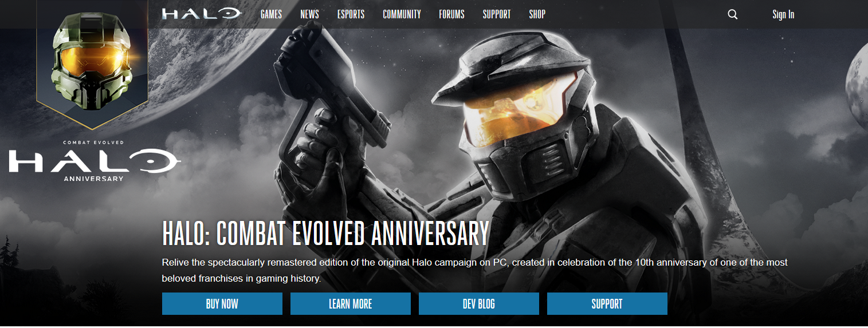The height and width of the screenshot is (328, 868).
Task: Click the blue Support button
Action: tap(607, 304)
